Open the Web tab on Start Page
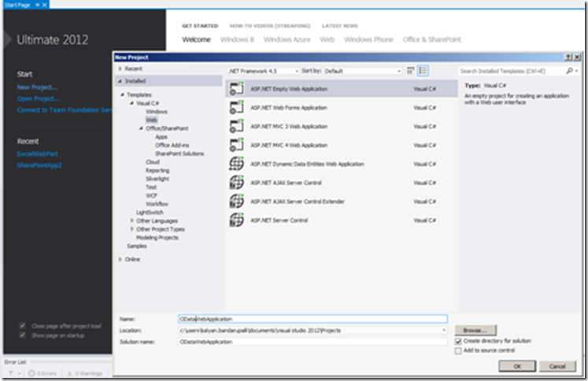 [x=327, y=39]
